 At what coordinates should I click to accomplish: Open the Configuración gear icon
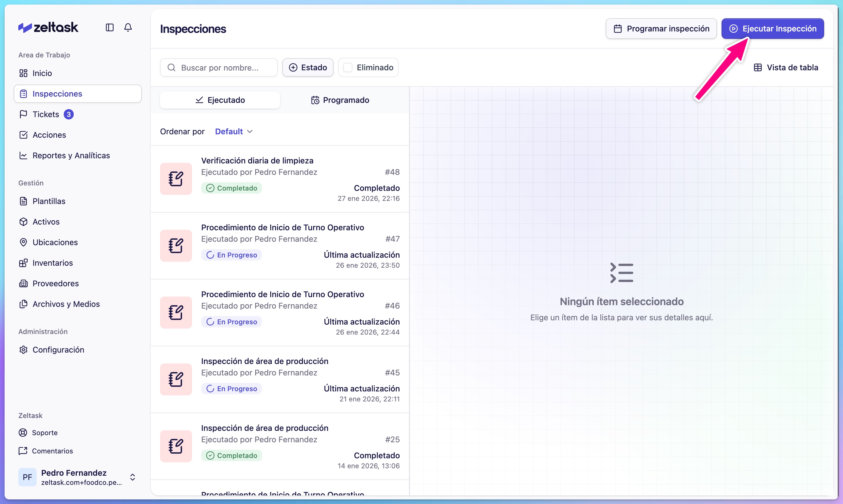pyautogui.click(x=23, y=350)
